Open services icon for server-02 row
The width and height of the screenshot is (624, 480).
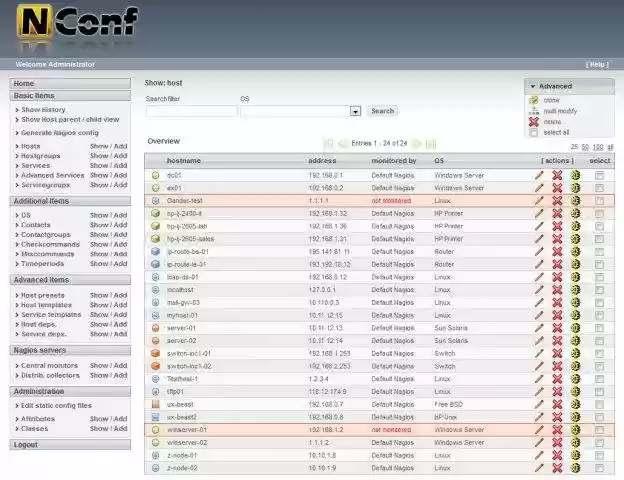575,341
